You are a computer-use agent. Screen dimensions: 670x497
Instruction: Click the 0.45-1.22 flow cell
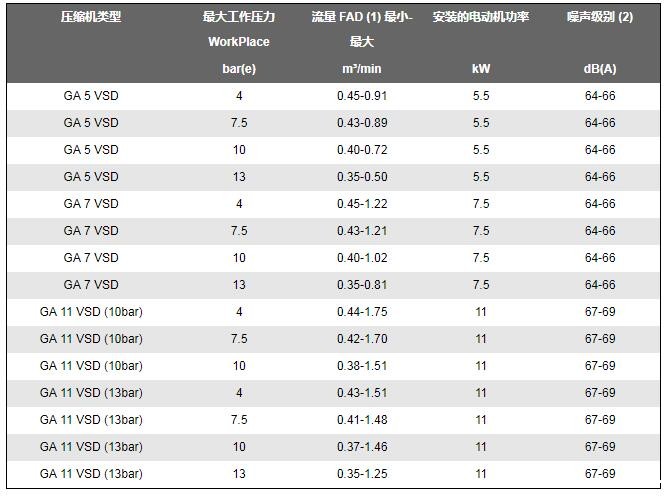pyautogui.click(x=361, y=204)
